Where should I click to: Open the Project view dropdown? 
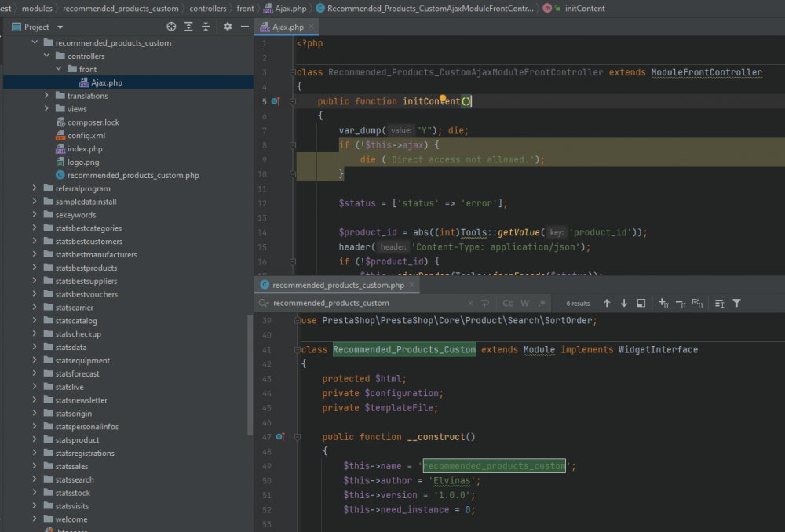[60, 27]
